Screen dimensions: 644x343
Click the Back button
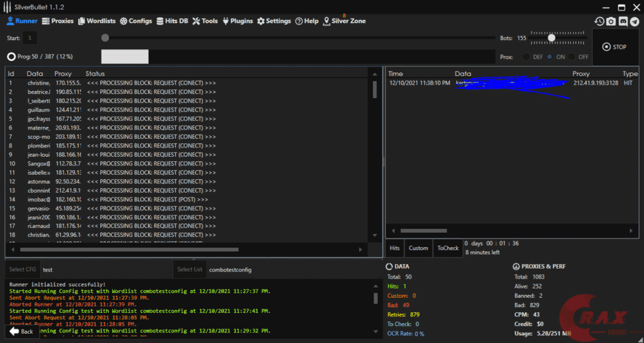pyautogui.click(x=22, y=332)
